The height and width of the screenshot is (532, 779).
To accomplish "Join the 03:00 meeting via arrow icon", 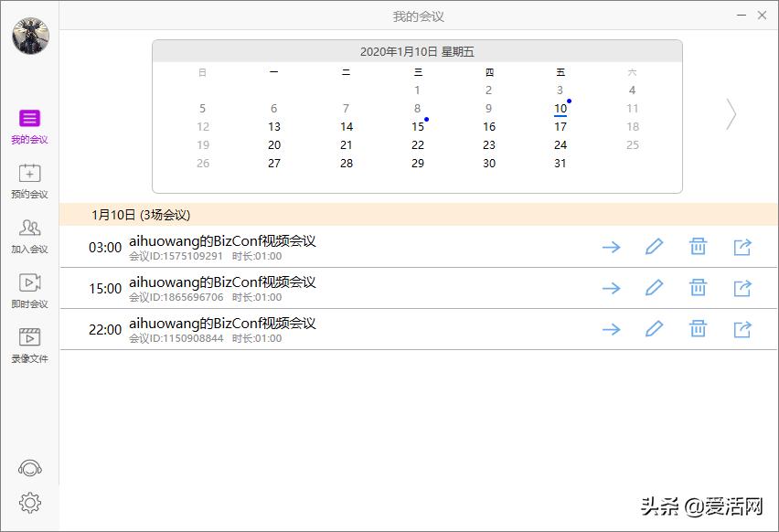I will coord(611,247).
